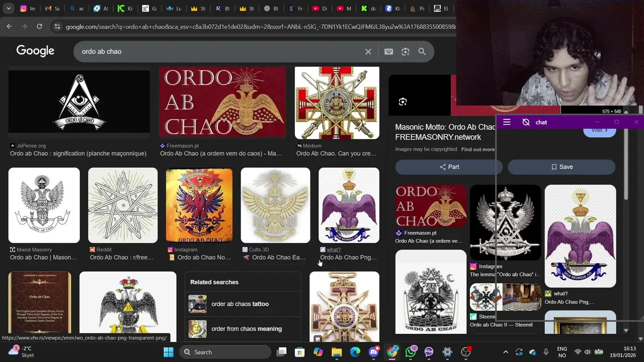644x362 pixels.
Task: Open the silver eagle Instagram related image
Action: click(x=506, y=223)
